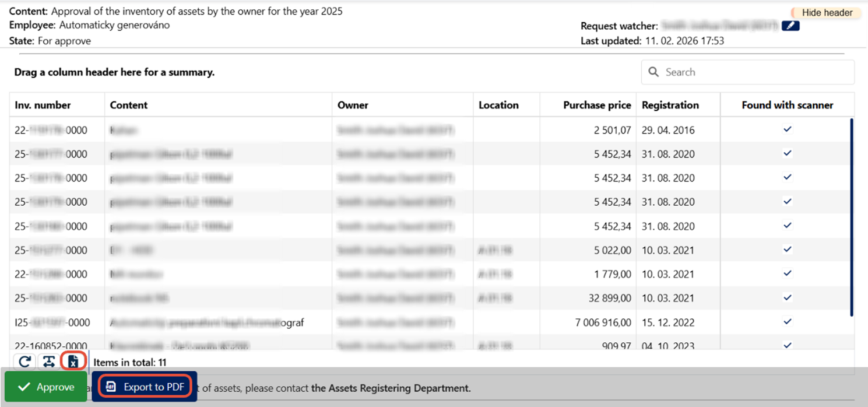Click the grid's vertical scrollbar

[x=851, y=217]
